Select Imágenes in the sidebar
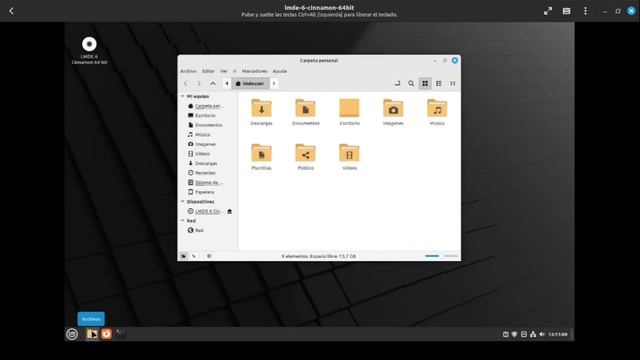This screenshot has width=640, height=360. (208, 144)
